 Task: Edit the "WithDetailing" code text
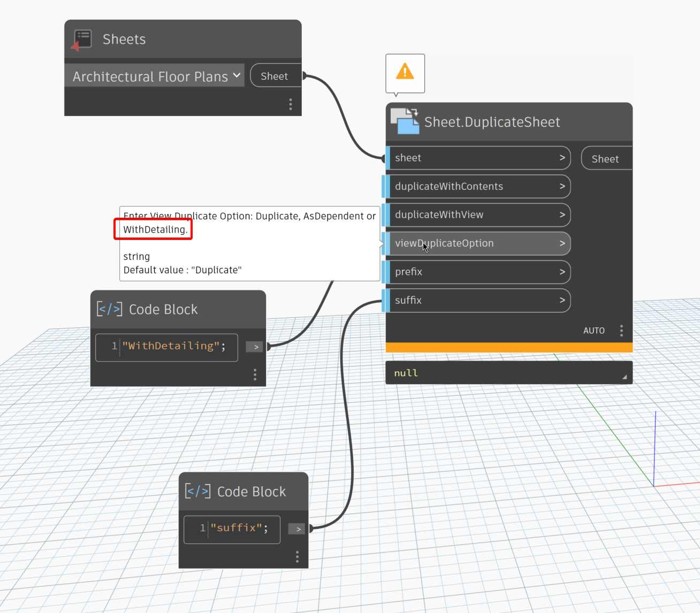coord(174,346)
